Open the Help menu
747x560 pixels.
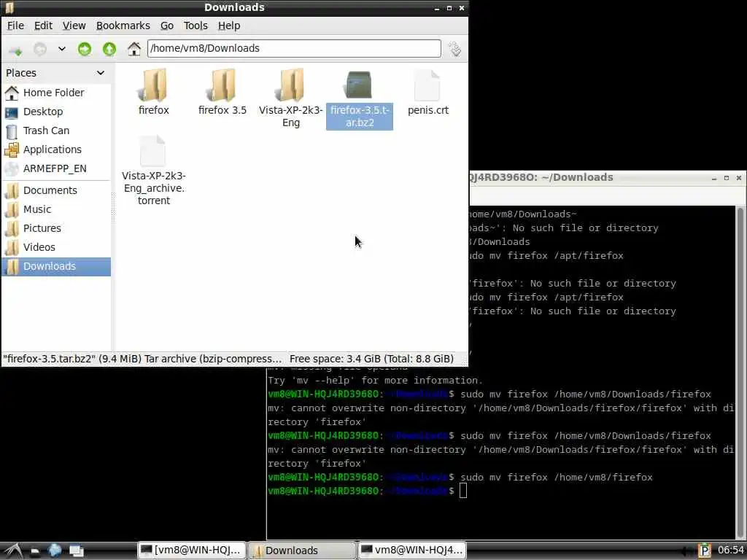coord(228,26)
